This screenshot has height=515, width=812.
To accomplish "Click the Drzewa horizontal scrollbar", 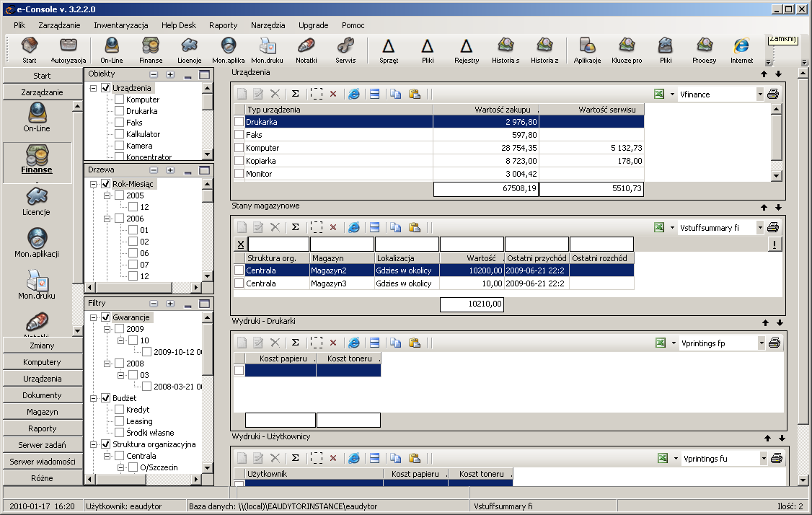I will [x=144, y=287].
